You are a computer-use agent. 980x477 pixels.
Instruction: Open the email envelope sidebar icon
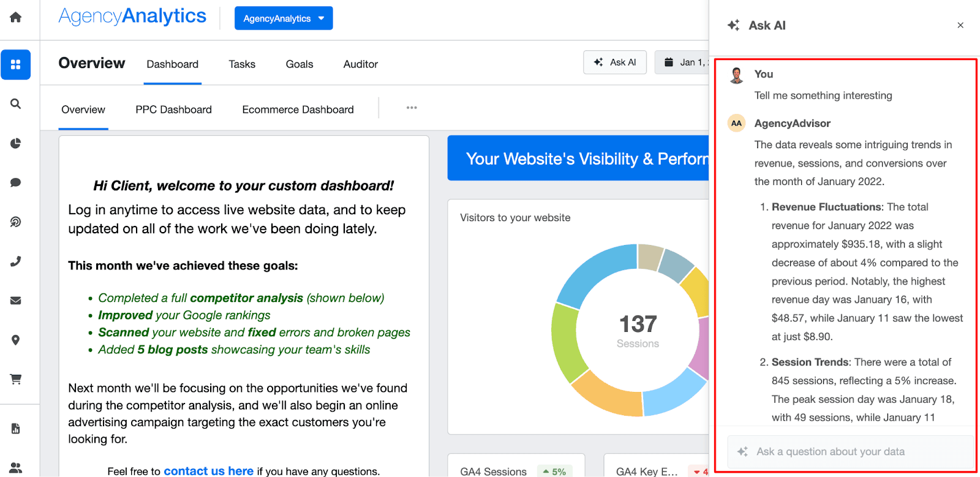click(16, 301)
